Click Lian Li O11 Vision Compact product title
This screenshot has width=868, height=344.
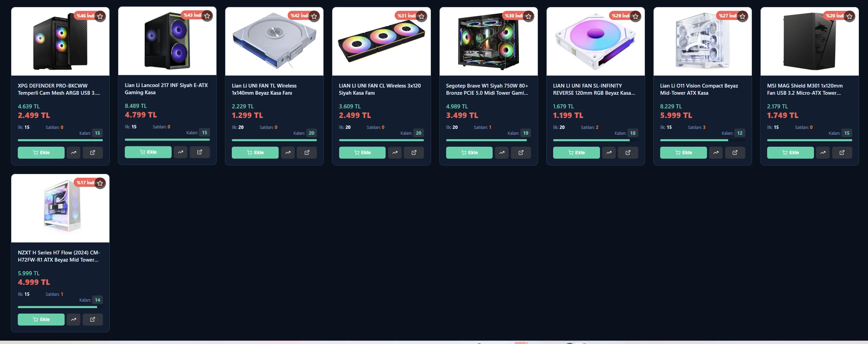(699, 89)
